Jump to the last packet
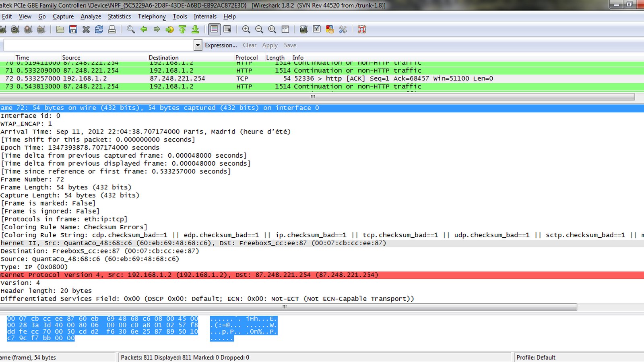This screenshot has height=362, width=644. (195, 29)
